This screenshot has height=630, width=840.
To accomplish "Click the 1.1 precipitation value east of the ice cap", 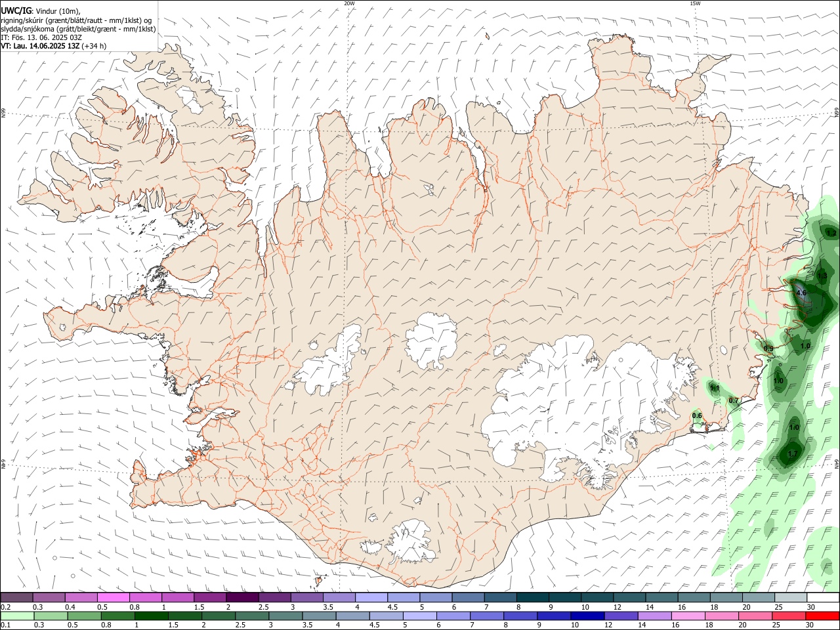I will pyautogui.click(x=715, y=388).
